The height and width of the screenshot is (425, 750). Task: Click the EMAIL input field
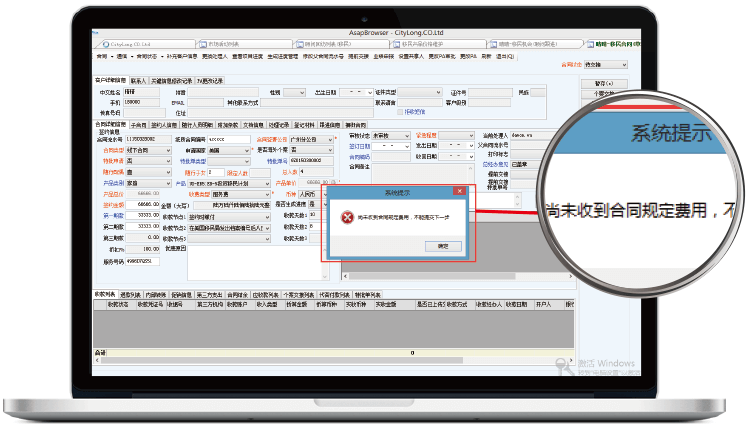point(205,102)
